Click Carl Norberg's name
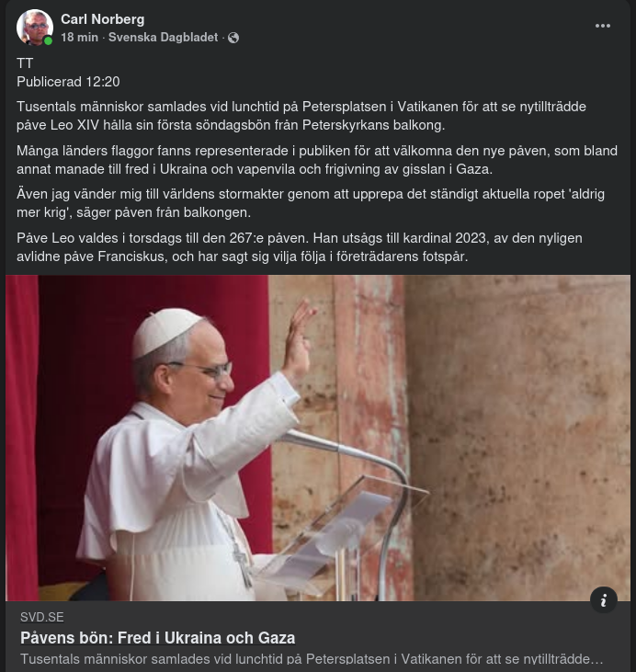The image size is (636, 672). click(x=102, y=19)
